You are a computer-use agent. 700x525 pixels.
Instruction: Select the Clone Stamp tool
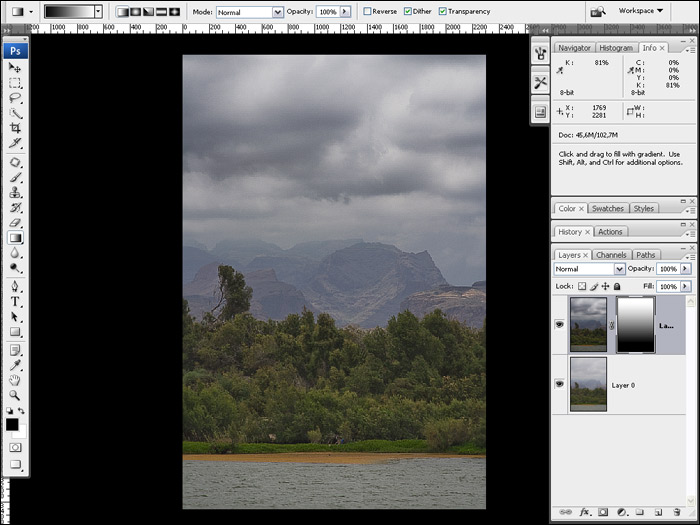pyautogui.click(x=15, y=192)
